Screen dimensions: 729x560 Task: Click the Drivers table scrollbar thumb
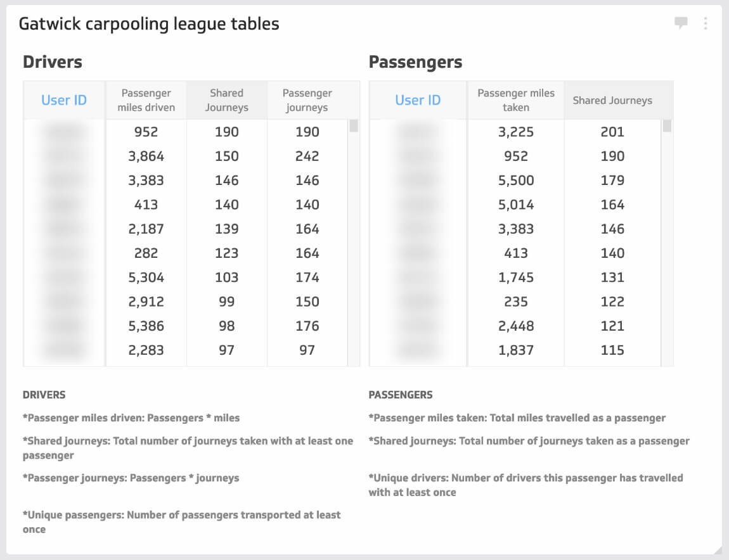(x=354, y=126)
